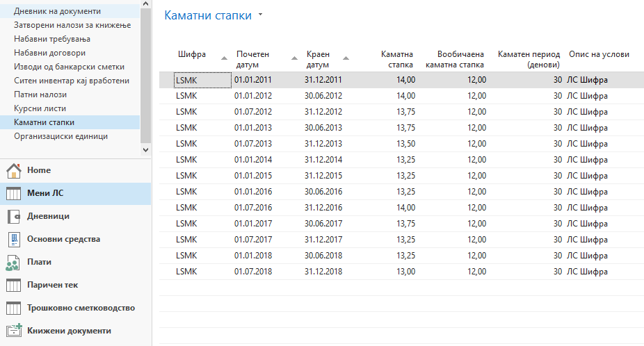Click the navigation pane scrollbar thumb
Viewport: 644px width, 346px height.
(x=145, y=75)
